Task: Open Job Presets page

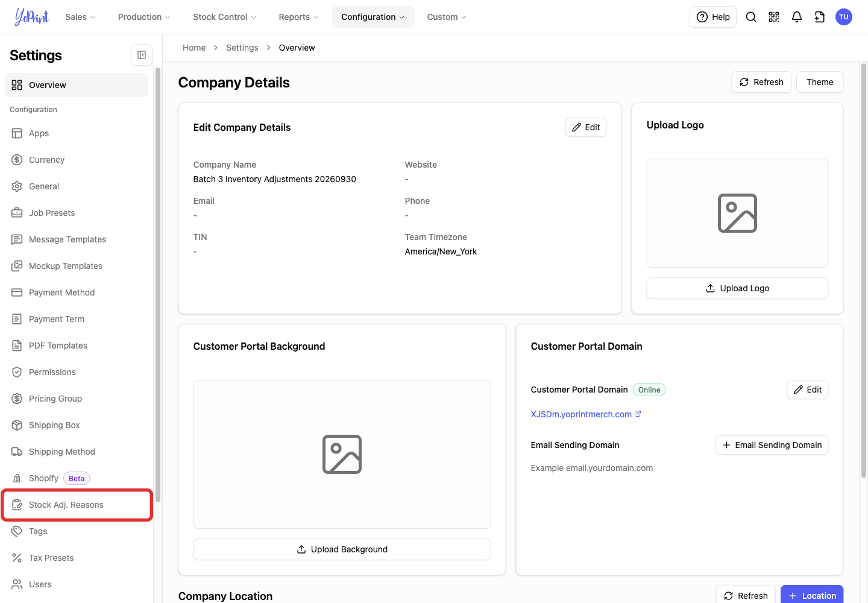Action: (x=77, y=213)
